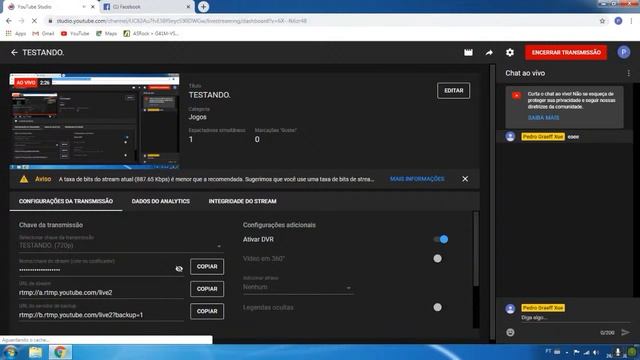Stop page loading with the X button
The width and height of the screenshot is (640, 360).
34,20
